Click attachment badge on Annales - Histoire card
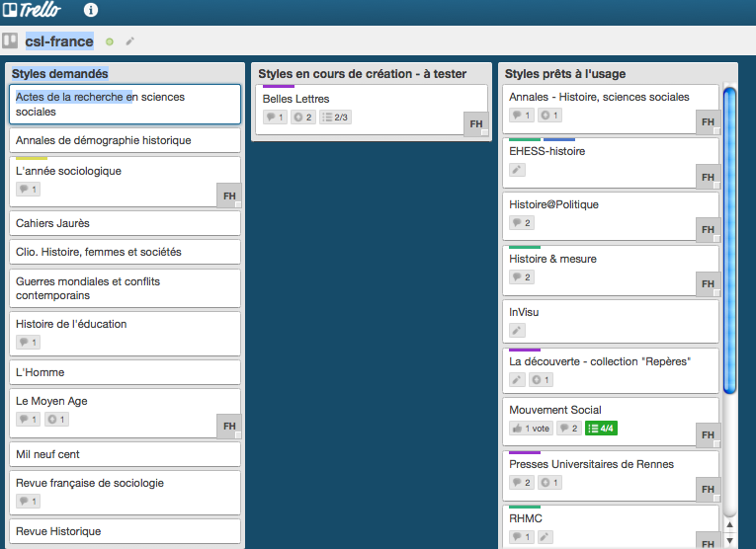 coord(549,116)
